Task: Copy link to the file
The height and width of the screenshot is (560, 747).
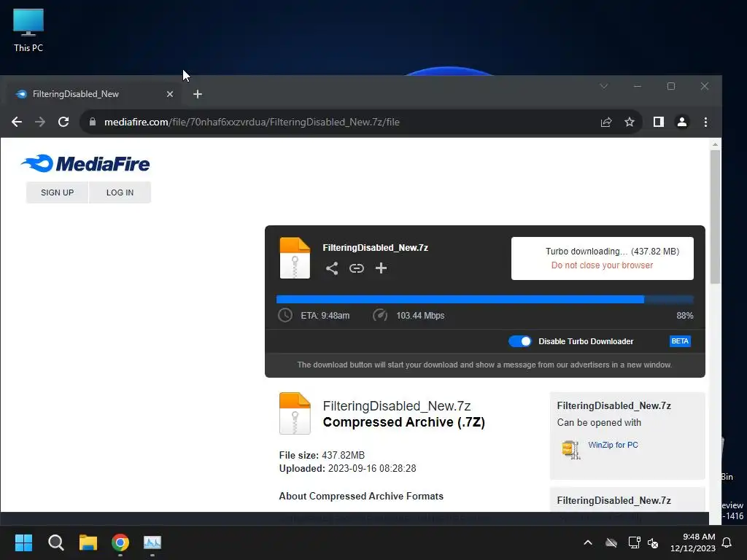Action: click(356, 268)
